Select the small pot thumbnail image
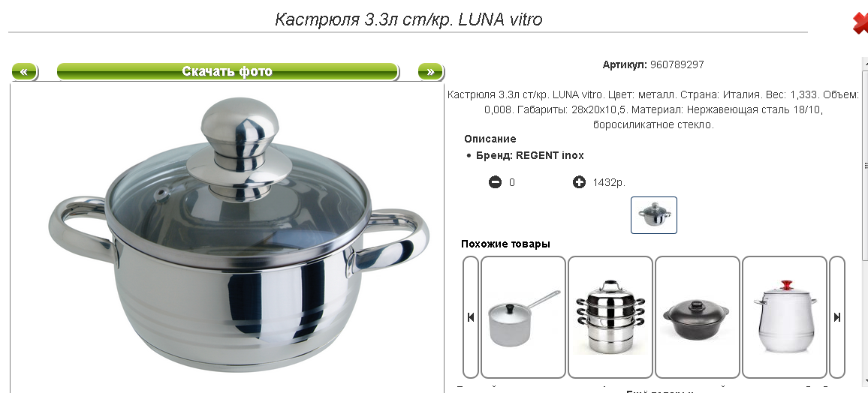868x393 pixels. click(x=654, y=215)
